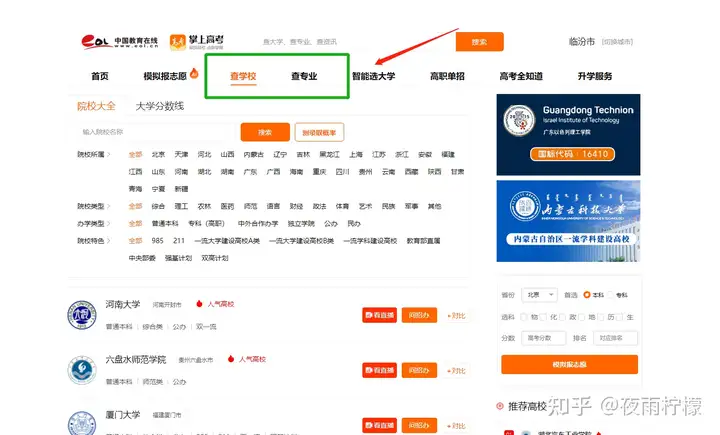Watch 看直播 for 六盘水师范学院

click(379, 370)
